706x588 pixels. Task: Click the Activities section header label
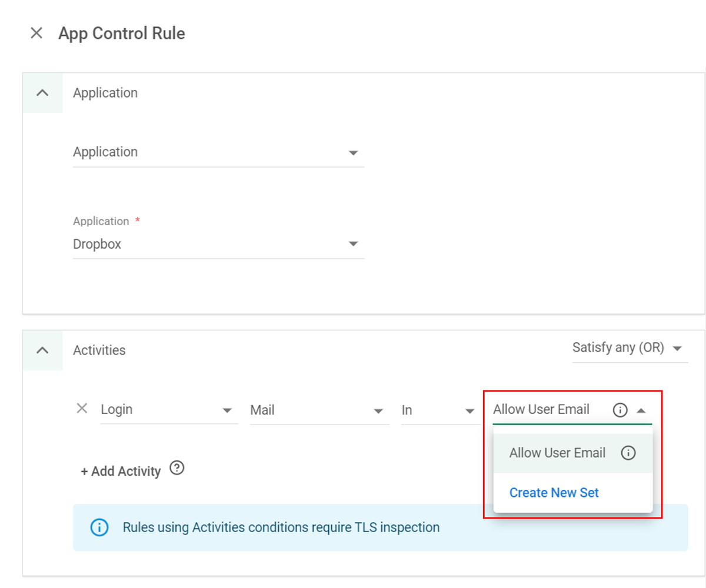click(99, 350)
